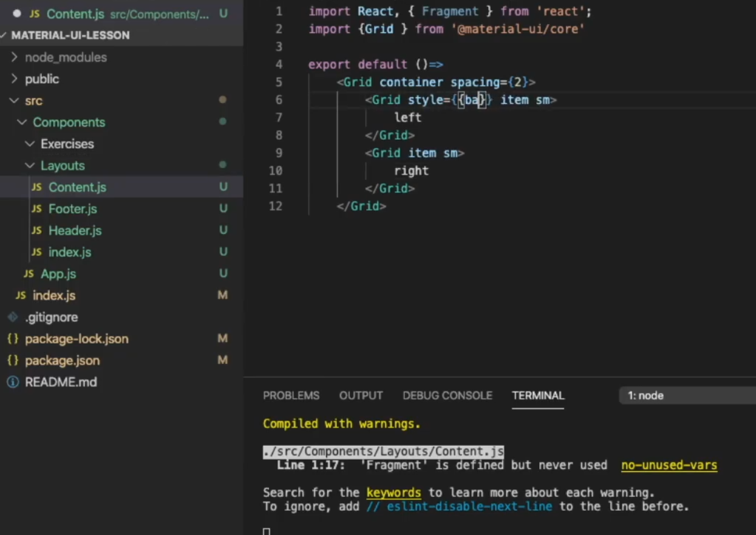Screen dimensions: 756x535
Task: Open the 1: node terminal dropdown
Action: 645,395
